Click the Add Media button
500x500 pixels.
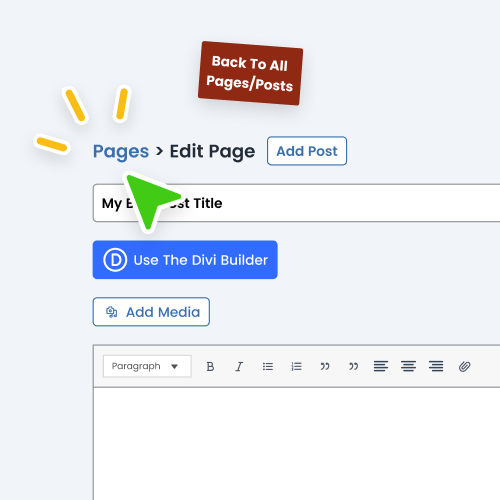151,312
